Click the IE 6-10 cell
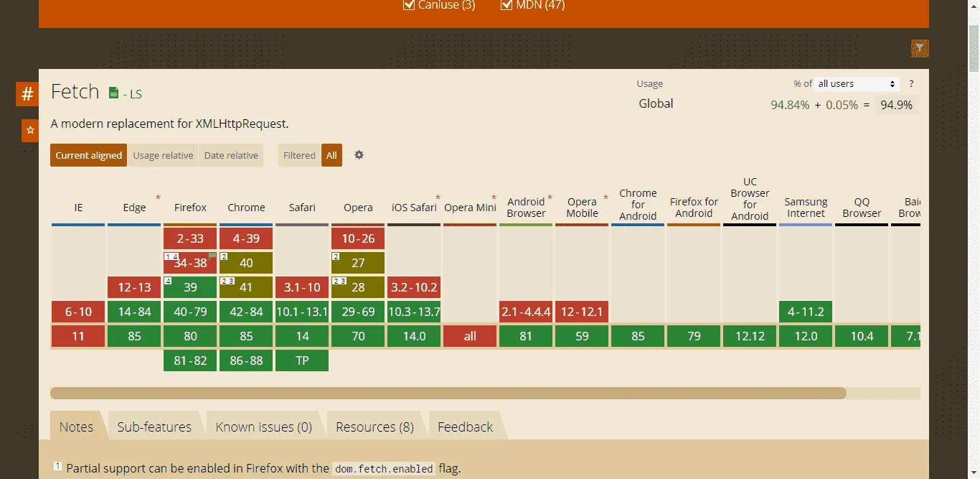The height and width of the screenshot is (479, 980). pos(78,312)
